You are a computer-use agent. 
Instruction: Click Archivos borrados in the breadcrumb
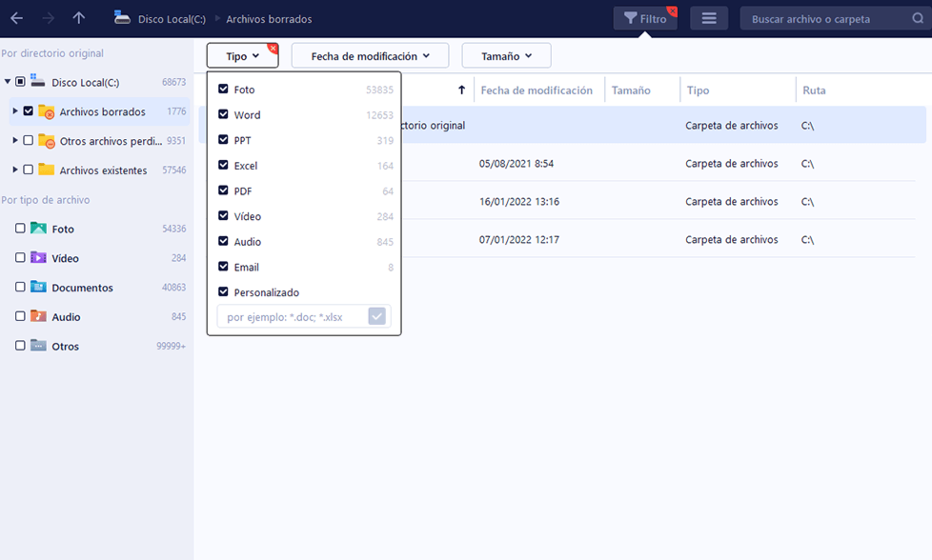pyautogui.click(x=269, y=19)
